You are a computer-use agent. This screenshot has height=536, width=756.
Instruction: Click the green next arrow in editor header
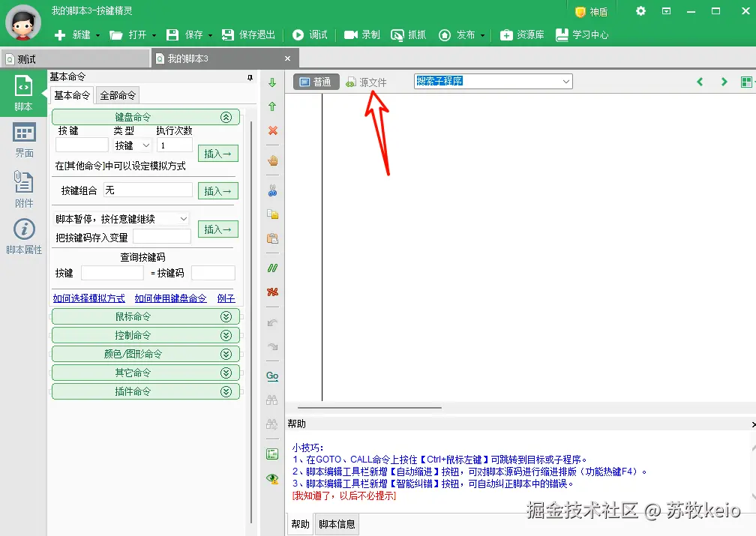pyautogui.click(x=724, y=82)
